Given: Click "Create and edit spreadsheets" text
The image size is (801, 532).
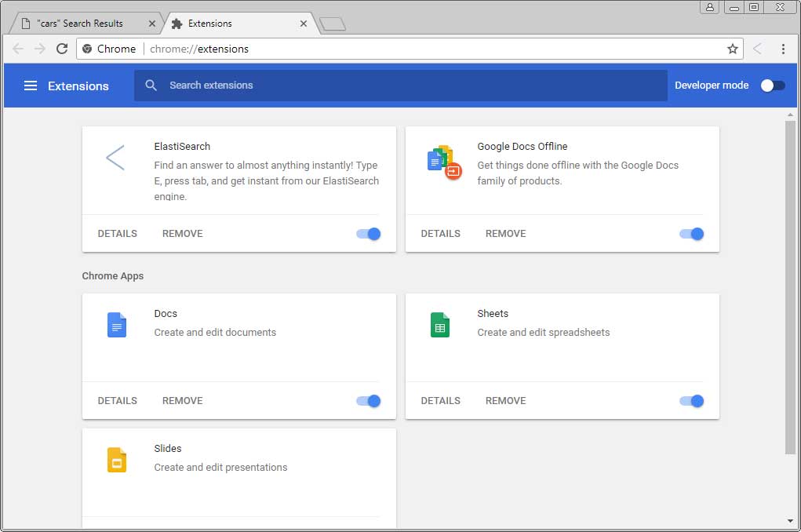Looking at the screenshot, I should [x=544, y=332].
